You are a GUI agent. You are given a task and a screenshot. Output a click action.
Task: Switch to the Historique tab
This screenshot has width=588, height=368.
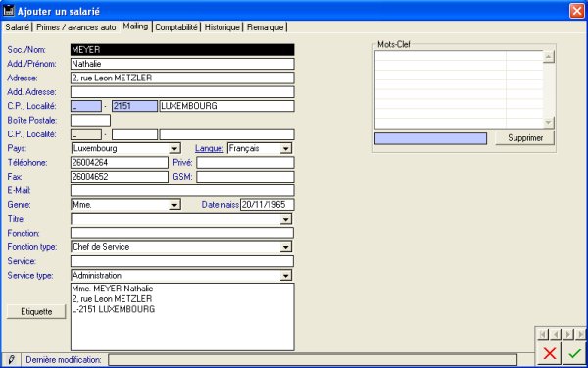(x=222, y=27)
